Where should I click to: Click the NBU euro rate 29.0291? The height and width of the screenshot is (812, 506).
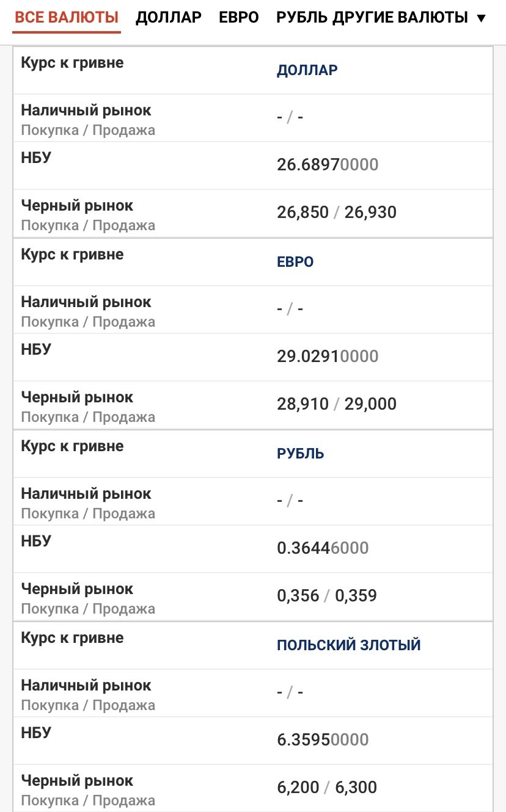click(x=328, y=357)
